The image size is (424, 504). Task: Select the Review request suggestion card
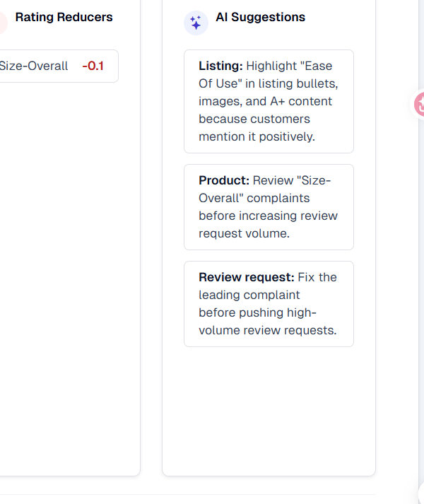[x=269, y=304]
